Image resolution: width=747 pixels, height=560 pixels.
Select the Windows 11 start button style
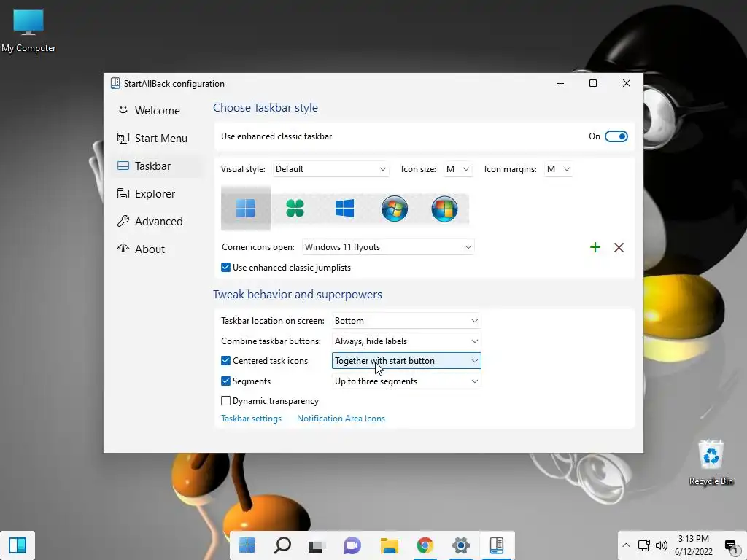pyautogui.click(x=246, y=208)
